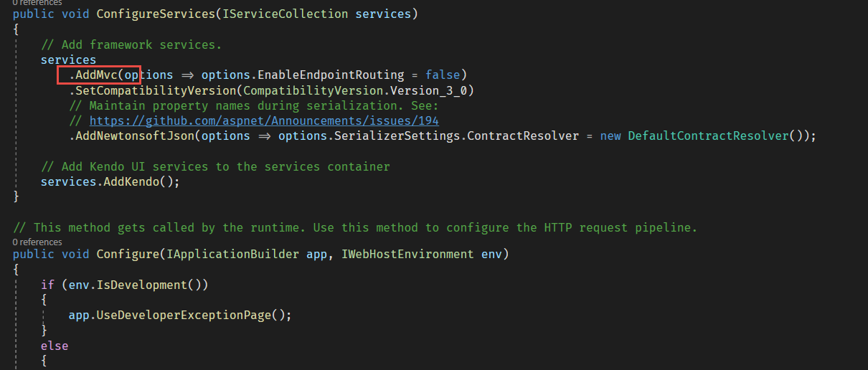Click the "false" keyword value
The width and height of the screenshot is (868, 370).
click(x=443, y=75)
